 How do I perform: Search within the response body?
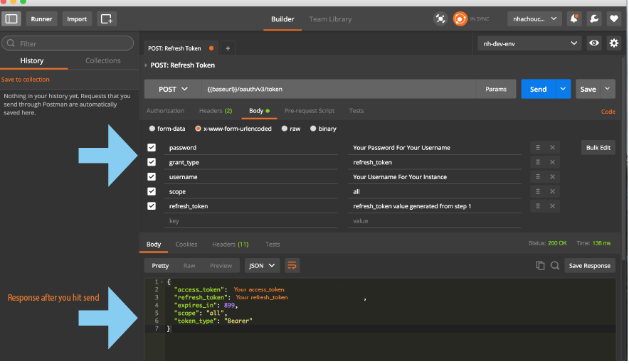click(x=554, y=265)
